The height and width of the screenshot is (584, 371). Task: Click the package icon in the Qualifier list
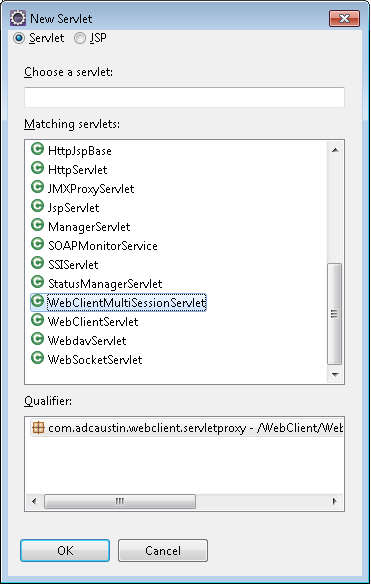pos(38,428)
